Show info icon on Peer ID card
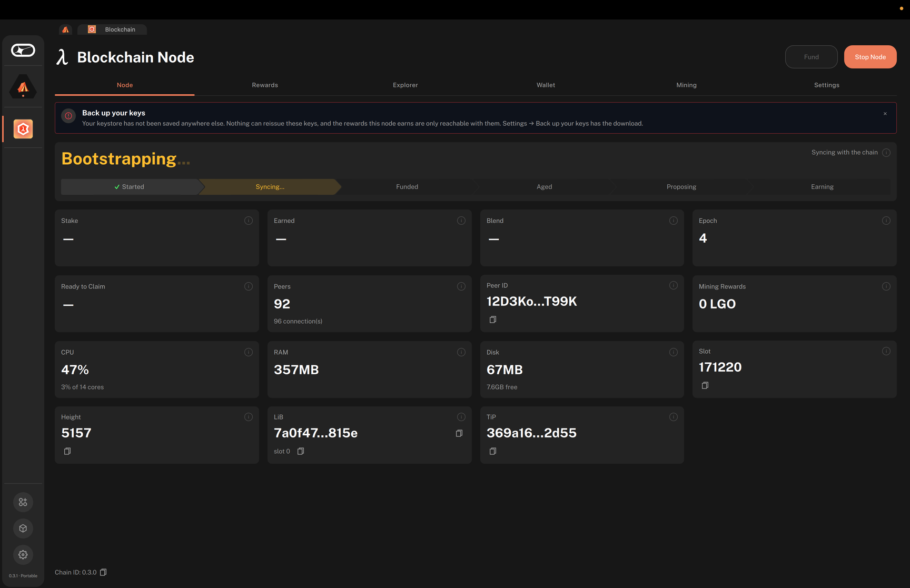 tap(674, 285)
